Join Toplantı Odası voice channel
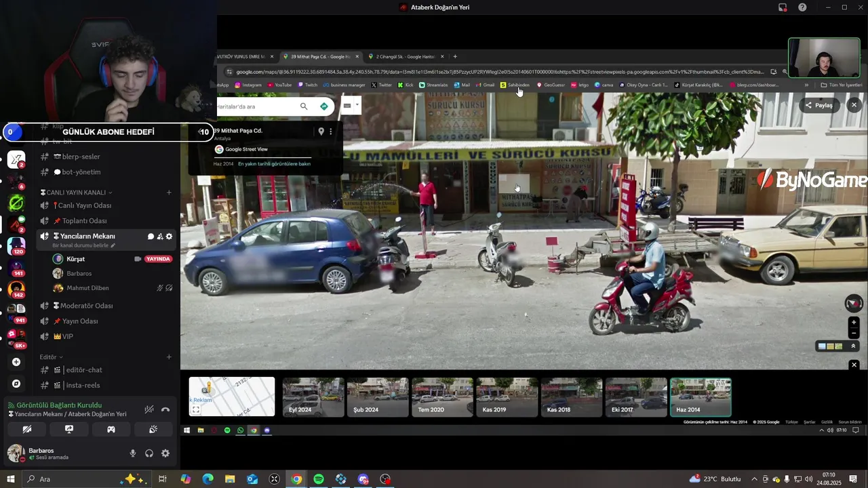The height and width of the screenshot is (488, 868). (x=106, y=221)
